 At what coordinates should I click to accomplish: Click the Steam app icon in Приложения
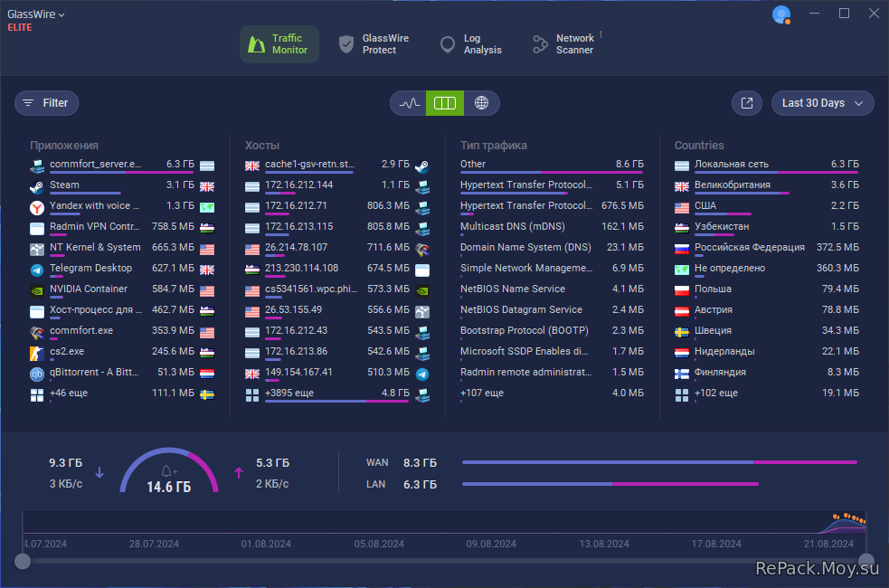click(x=37, y=186)
